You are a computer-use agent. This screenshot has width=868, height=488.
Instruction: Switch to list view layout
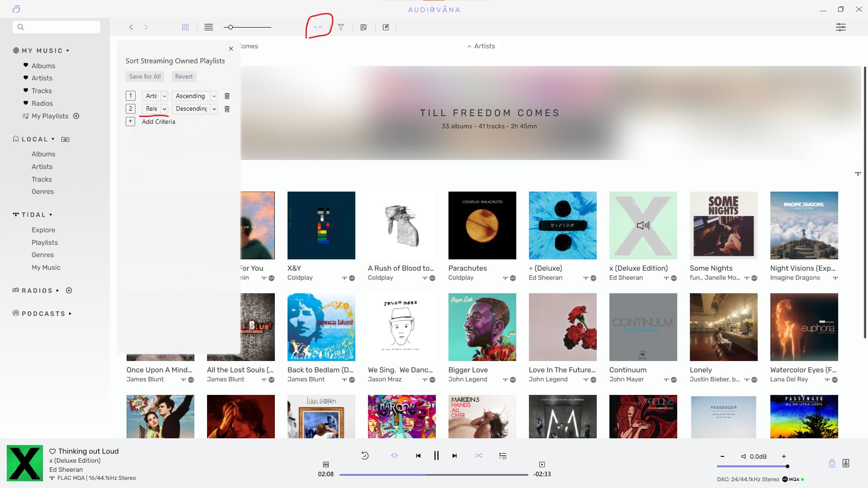tap(208, 27)
